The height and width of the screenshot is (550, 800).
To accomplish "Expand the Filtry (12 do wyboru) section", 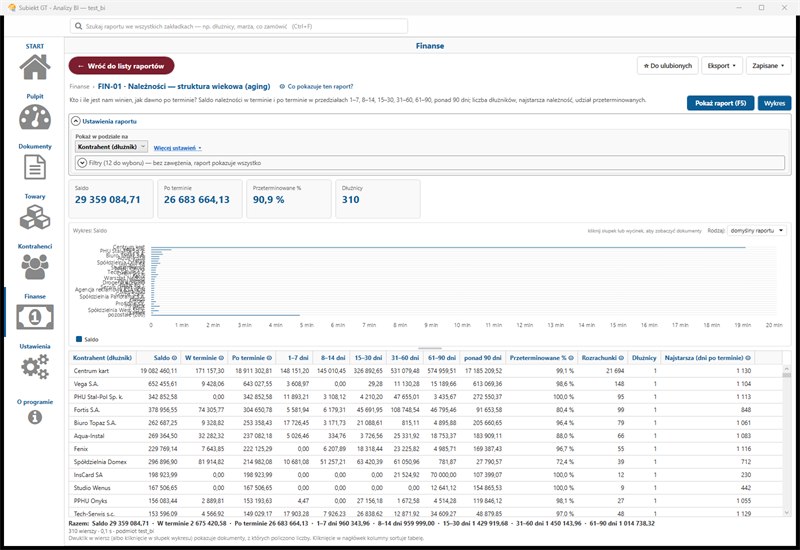I will point(82,163).
